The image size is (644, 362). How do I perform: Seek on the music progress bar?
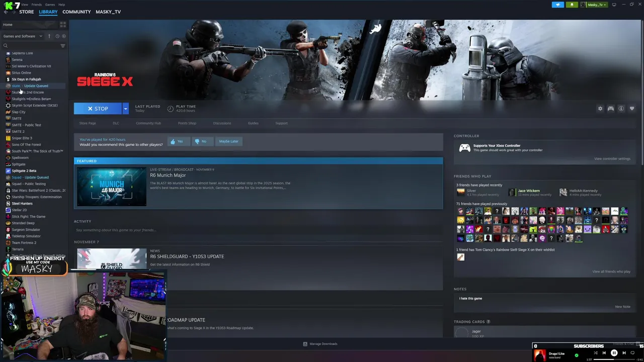coord(613,359)
